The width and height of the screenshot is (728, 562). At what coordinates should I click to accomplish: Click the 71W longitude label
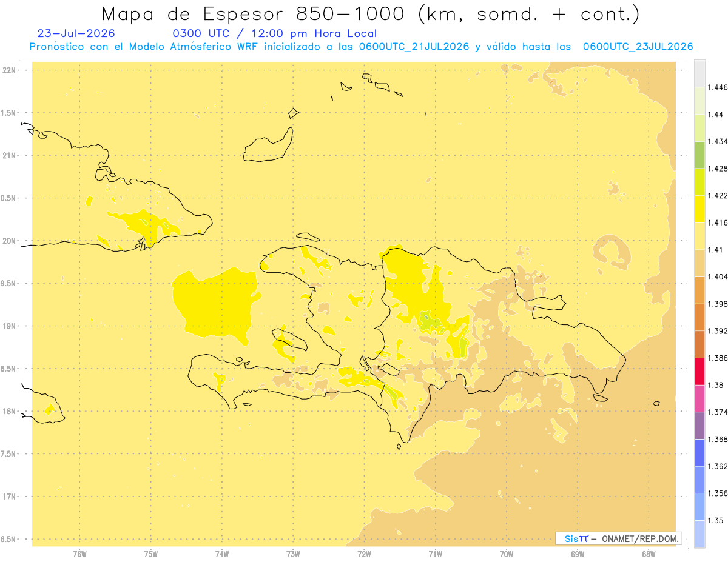435,554
